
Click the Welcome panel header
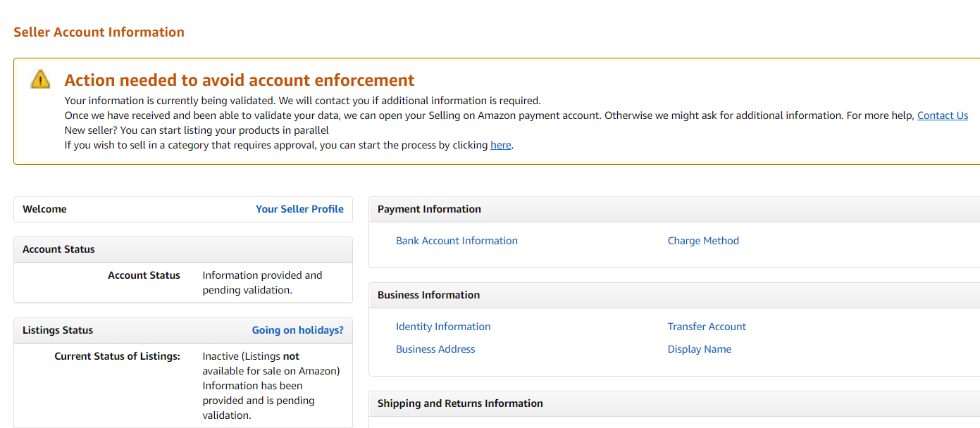tap(44, 209)
